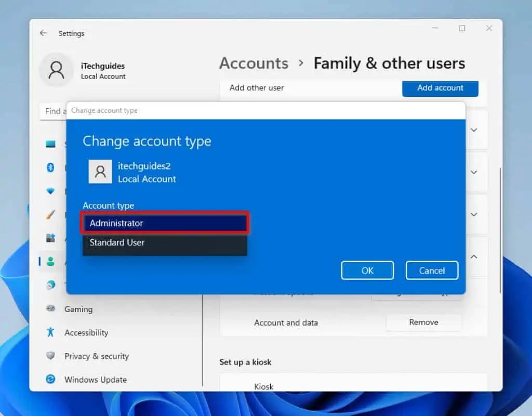Expand the topmost collapsed user section
The height and width of the screenshot is (416, 532).
click(x=473, y=130)
